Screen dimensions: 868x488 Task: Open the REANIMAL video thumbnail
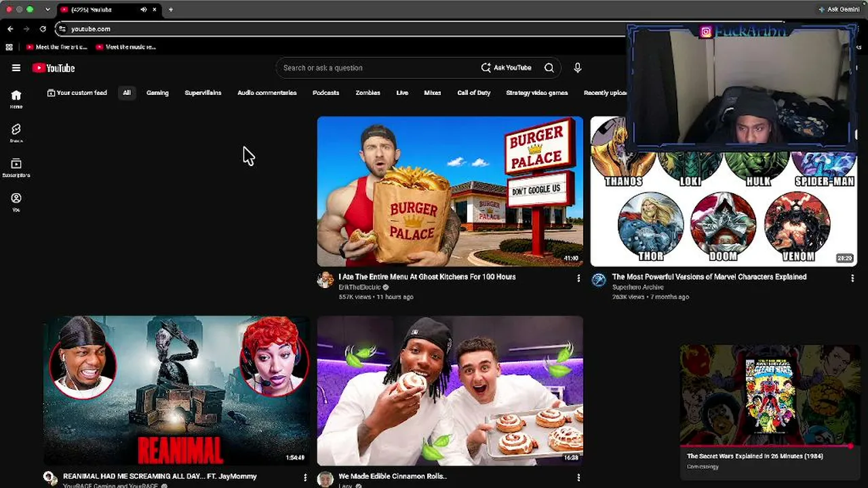coord(176,390)
